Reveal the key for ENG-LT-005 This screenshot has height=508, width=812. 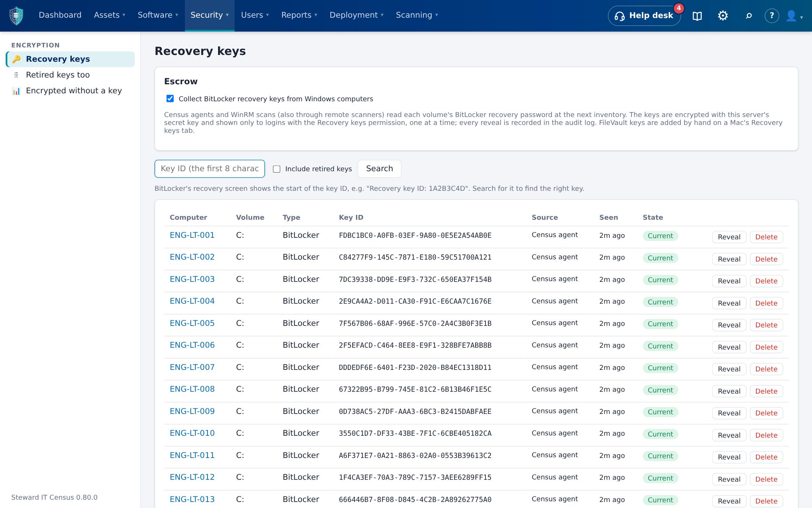[x=729, y=325]
